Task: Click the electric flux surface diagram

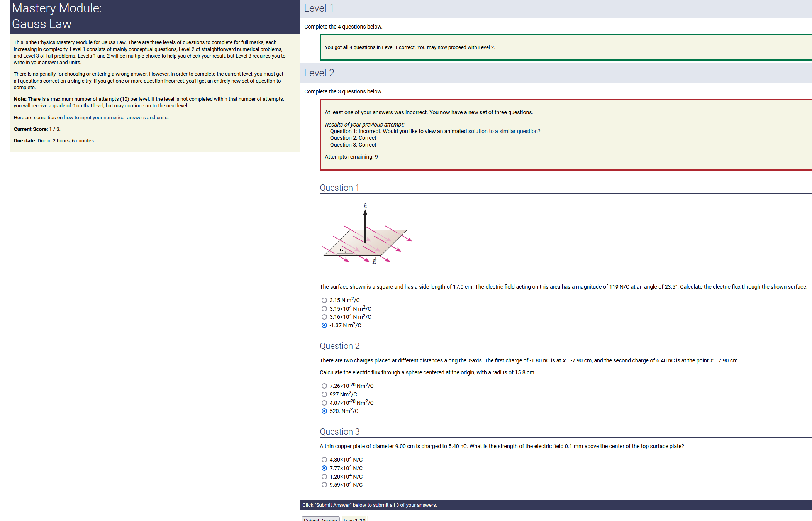Action: pyautogui.click(x=367, y=235)
